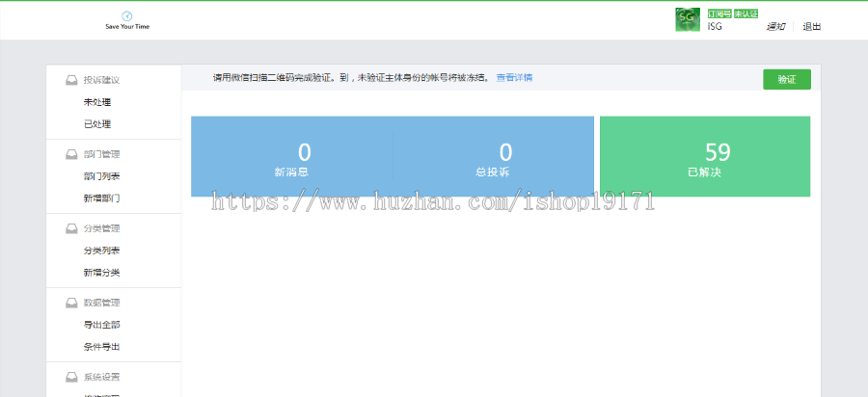Open 条件导出 option
868x397 pixels.
point(102,347)
